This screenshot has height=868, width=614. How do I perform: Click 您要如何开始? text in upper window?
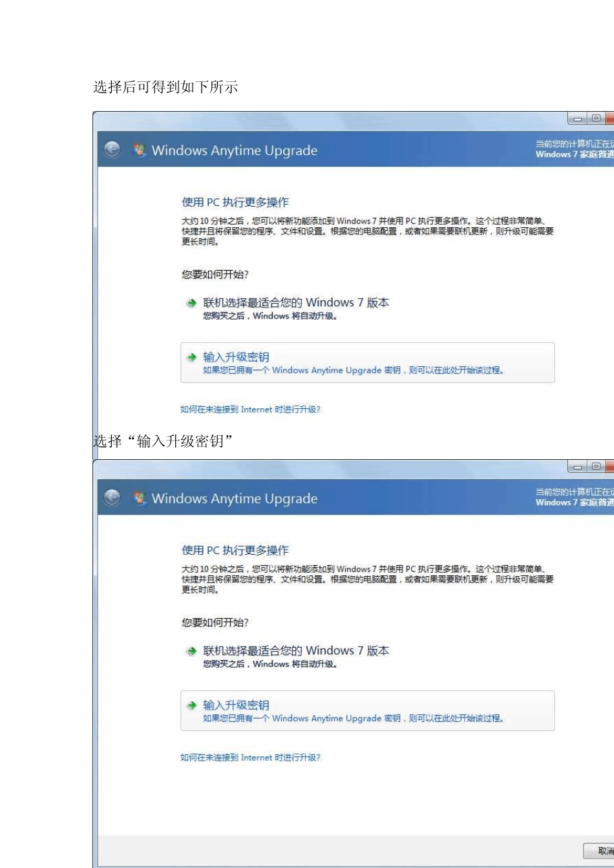click(215, 274)
